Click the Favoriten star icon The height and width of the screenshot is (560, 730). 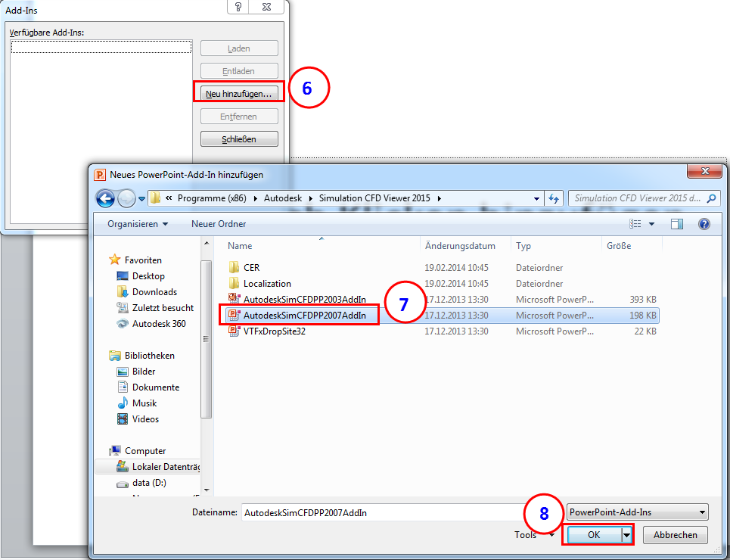(x=114, y=260)
